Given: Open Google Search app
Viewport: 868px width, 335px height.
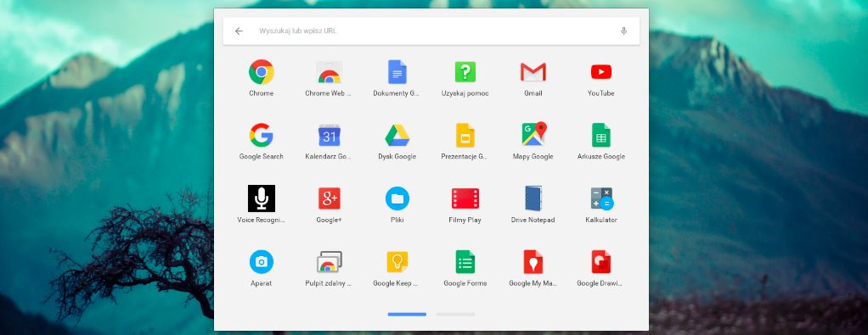Looking at the screenshot, I should 262,135.
